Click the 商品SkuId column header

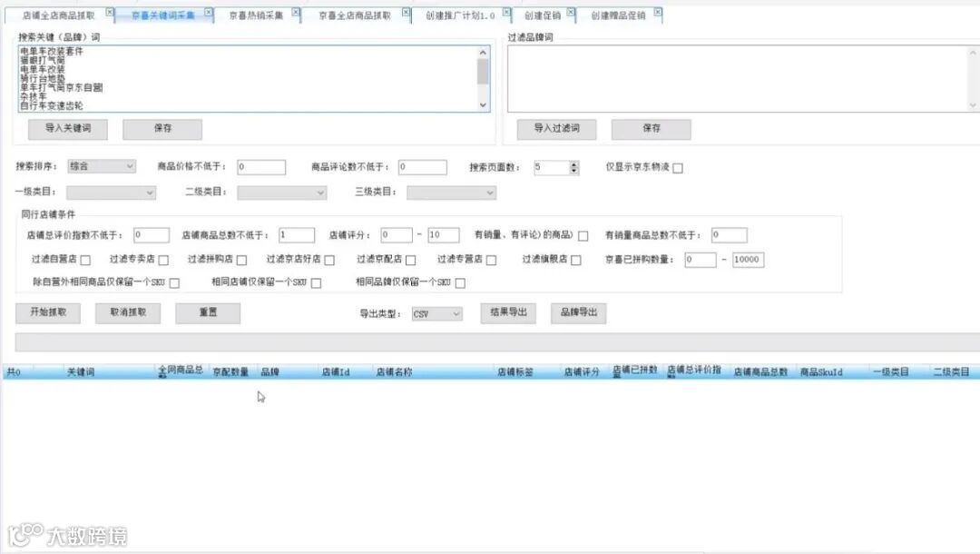(x=821, y=372)
